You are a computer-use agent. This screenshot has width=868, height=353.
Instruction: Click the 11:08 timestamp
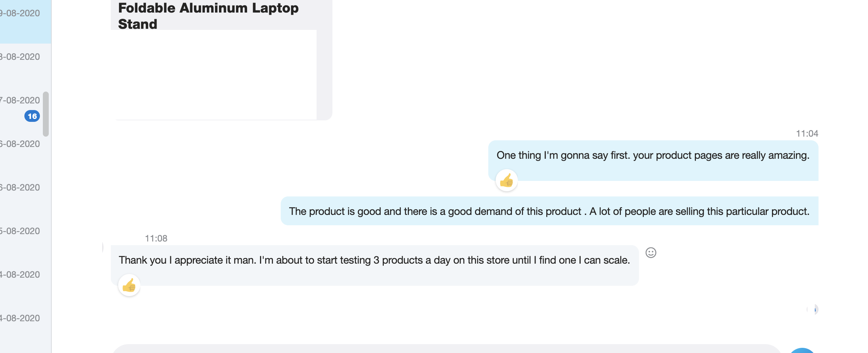(x=156, y=239)
